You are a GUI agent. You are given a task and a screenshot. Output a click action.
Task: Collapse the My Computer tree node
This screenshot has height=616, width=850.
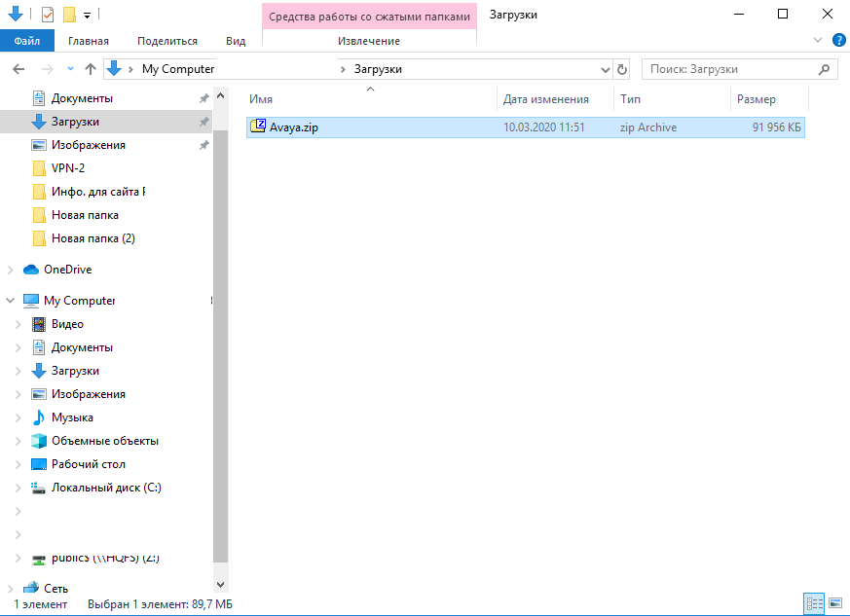point(10,300)
